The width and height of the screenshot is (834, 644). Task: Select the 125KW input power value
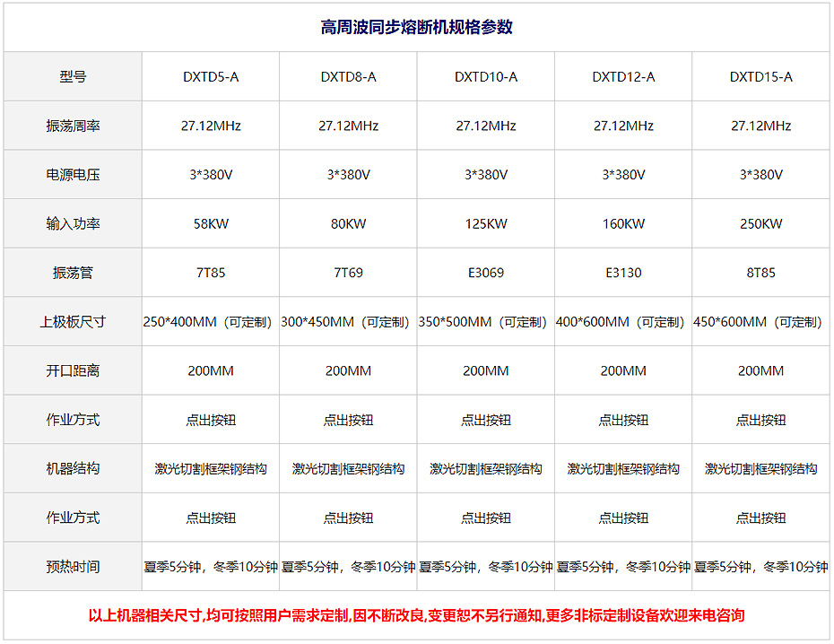coord(486,224)
